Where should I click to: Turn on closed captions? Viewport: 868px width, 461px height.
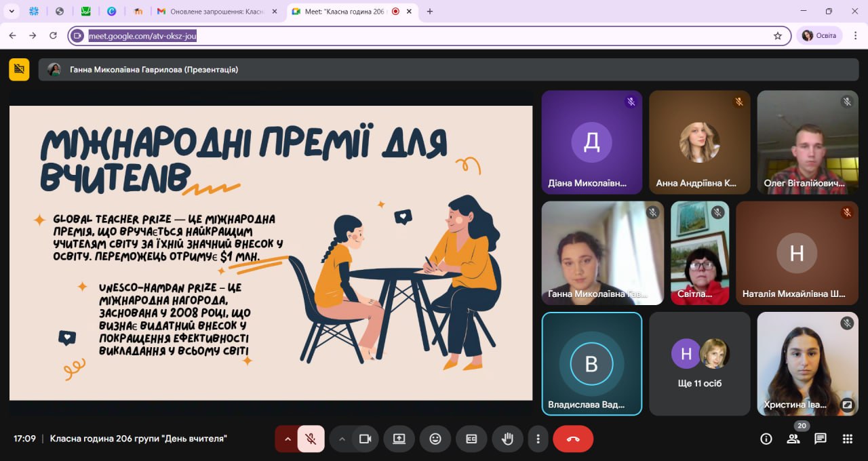click(471, 439)
